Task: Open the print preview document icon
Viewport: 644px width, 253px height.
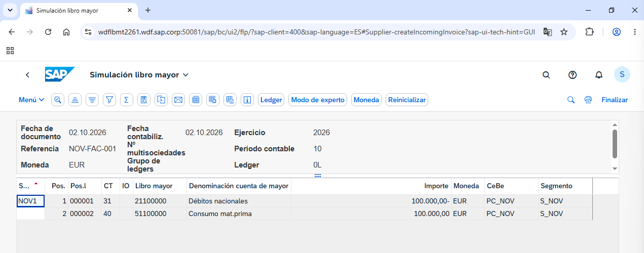Action: [144, 100]
